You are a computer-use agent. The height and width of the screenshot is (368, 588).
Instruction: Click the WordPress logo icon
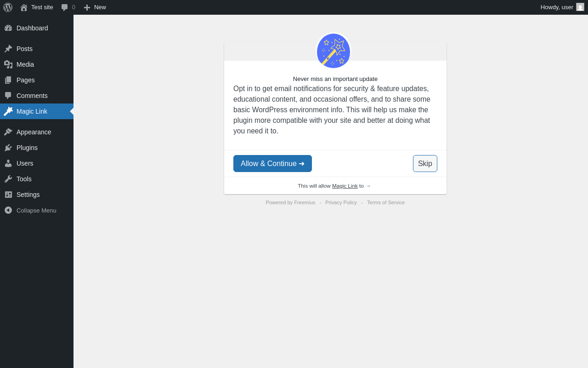(8, 7)
